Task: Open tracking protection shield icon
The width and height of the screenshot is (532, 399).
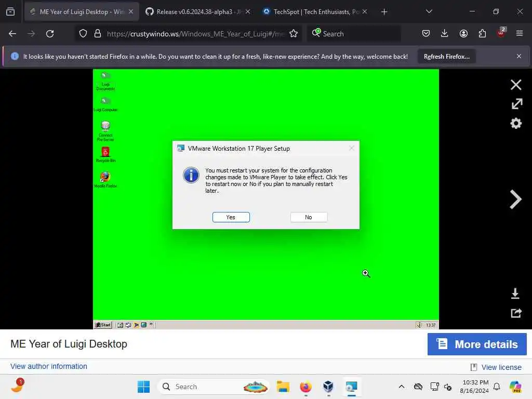Action: 83,34
